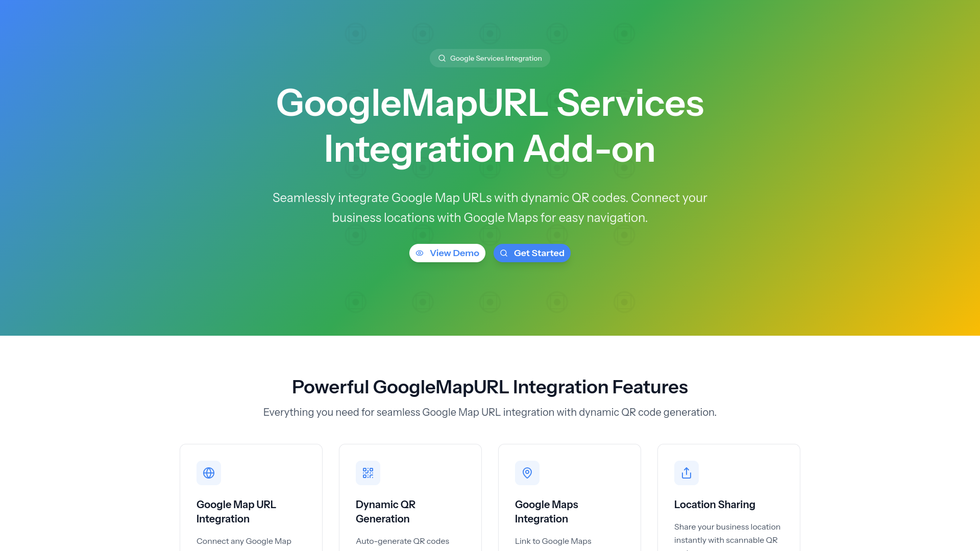This screenshot has width=980, height=551.
Task: Click the GoogleMapURL Services Integration Add-on headline
Action: point(489,126)
